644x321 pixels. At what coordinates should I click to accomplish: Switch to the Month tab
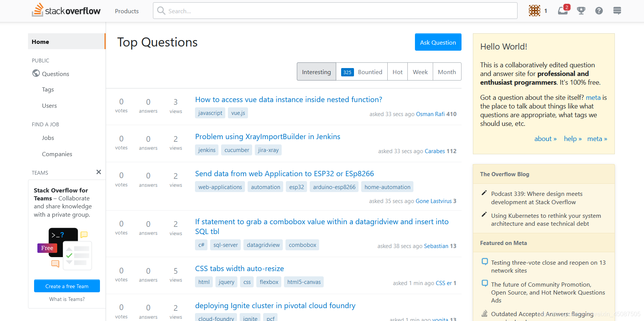point(447,72)
